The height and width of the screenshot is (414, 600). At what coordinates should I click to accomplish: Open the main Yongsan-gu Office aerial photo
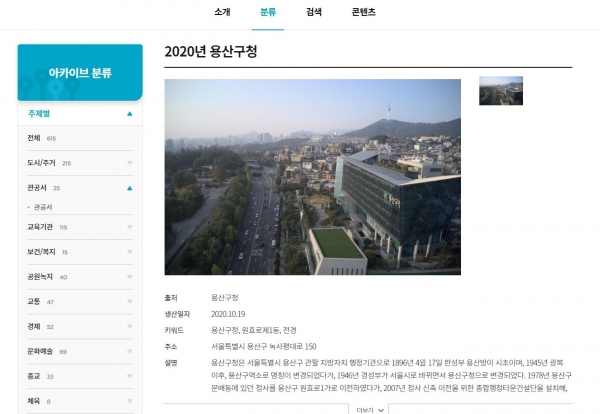point(313,177)
